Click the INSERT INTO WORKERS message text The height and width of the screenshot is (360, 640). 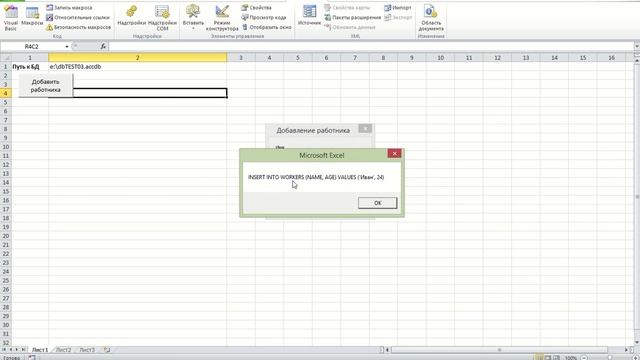coord(316,177)
